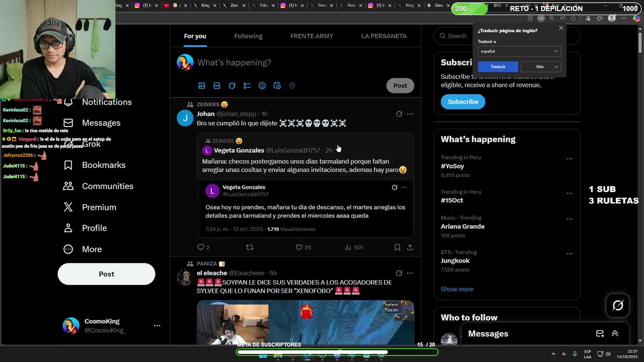This screenshot has height=362, width=644.
Task: Open more options on el eleache post
Action: tap(410, 273)
